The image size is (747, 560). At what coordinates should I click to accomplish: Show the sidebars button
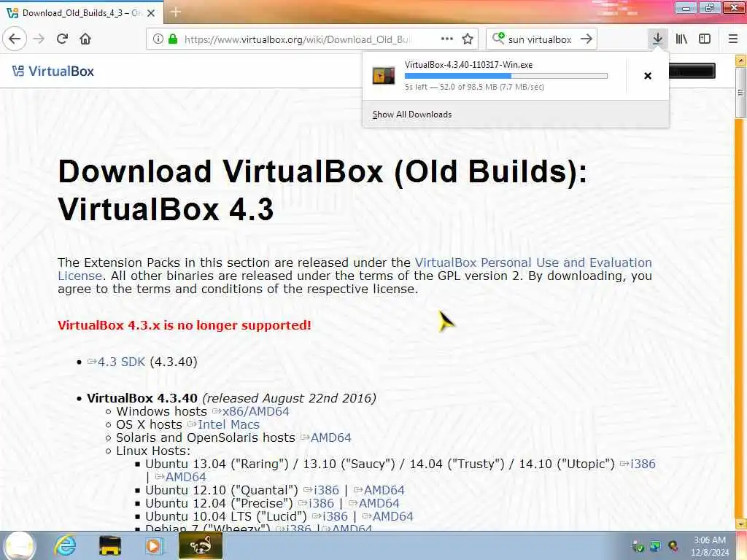point(705,39)
